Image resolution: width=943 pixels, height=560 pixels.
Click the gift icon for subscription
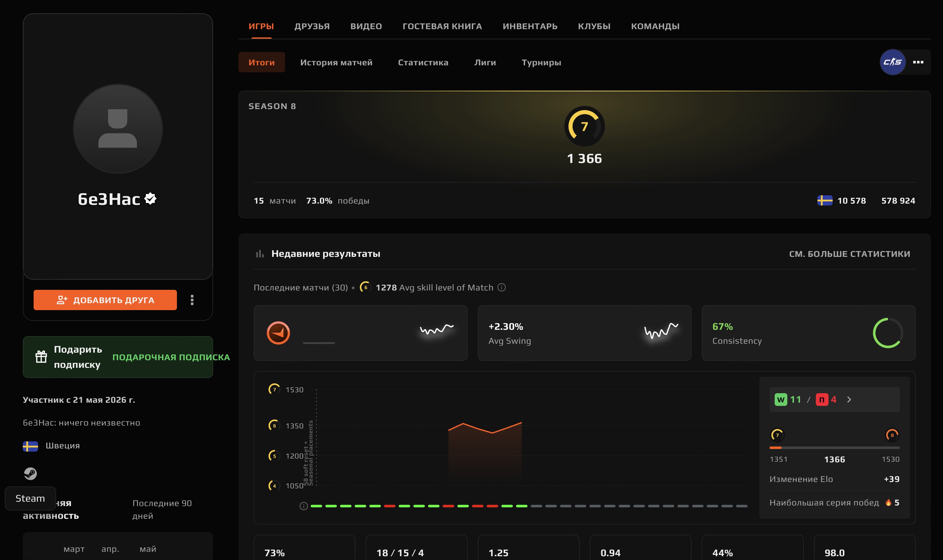pos(41,357)
